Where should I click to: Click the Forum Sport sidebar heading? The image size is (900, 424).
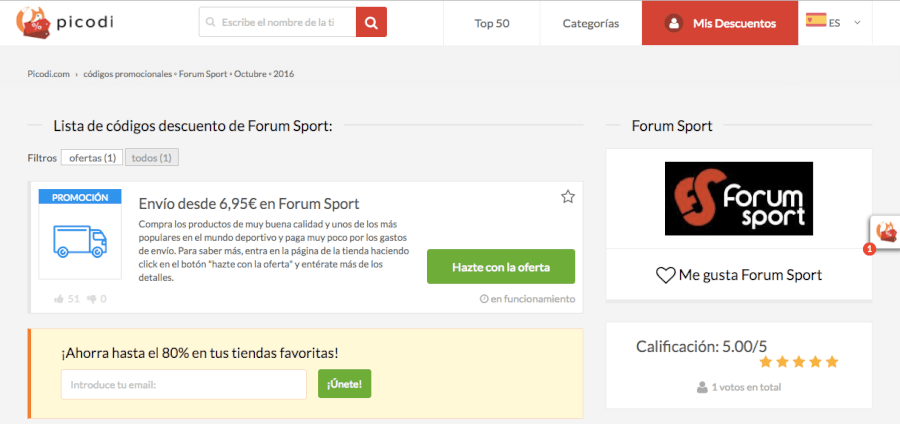click(x=672, y=126)
